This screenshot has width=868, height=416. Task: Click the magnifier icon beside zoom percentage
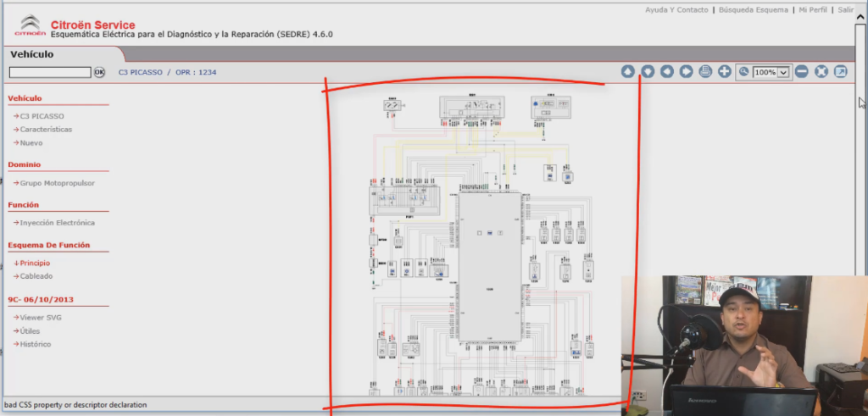point(743,72)
